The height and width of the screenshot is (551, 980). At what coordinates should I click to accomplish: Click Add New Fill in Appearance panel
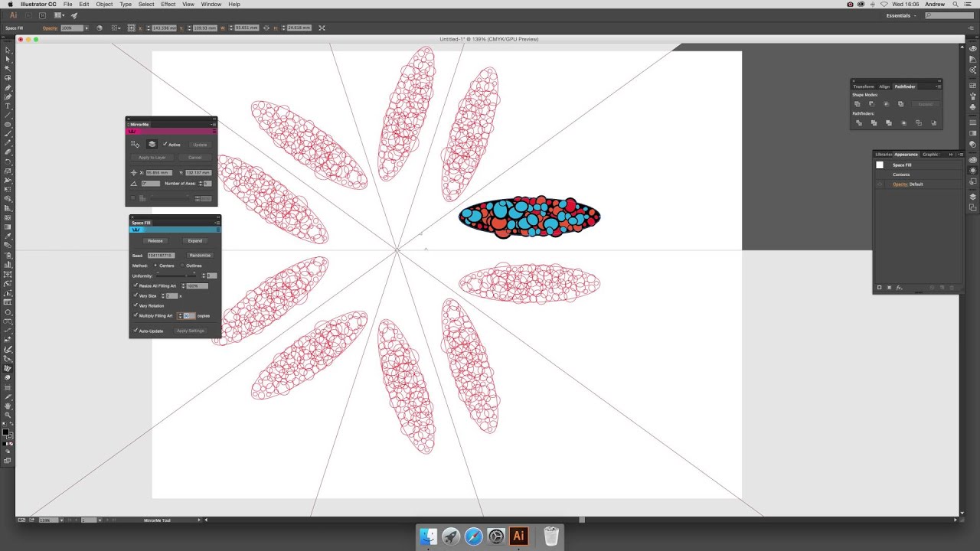(890, 288)
